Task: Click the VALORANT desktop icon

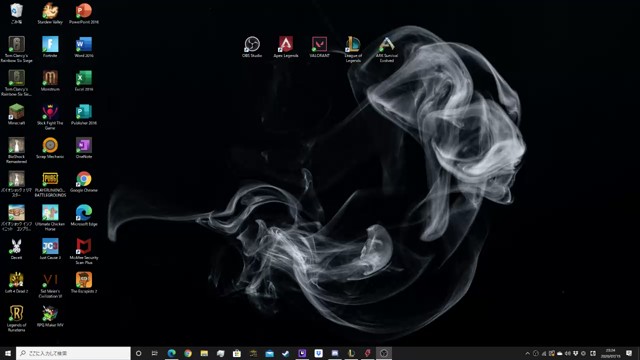Action: coord(319,47)
